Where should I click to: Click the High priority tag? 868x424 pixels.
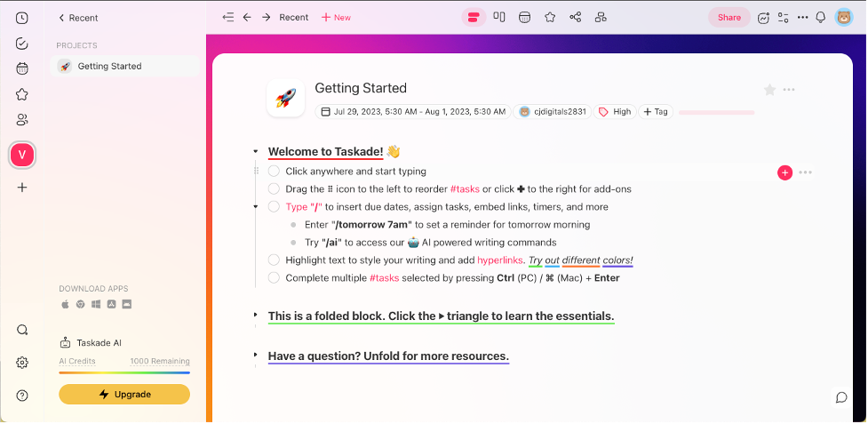[x=615, y=112]
